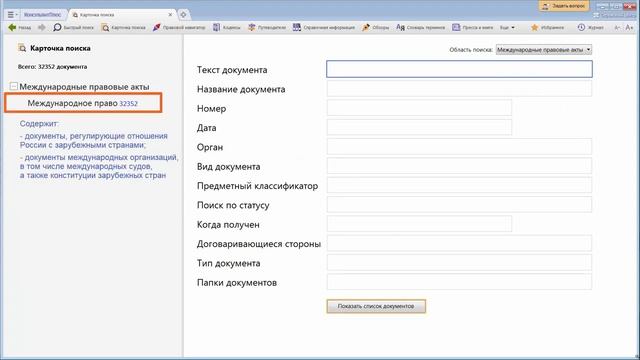Collapse the Международные правовые акты tree node
This screenshot has width=640, height=360.
[13, 87]
